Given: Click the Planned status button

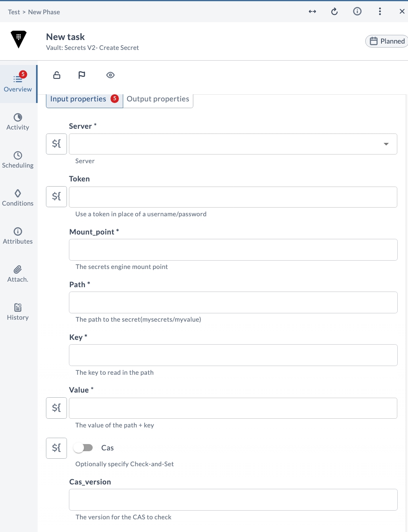Looking at the screenshot, I should point(387,41).
